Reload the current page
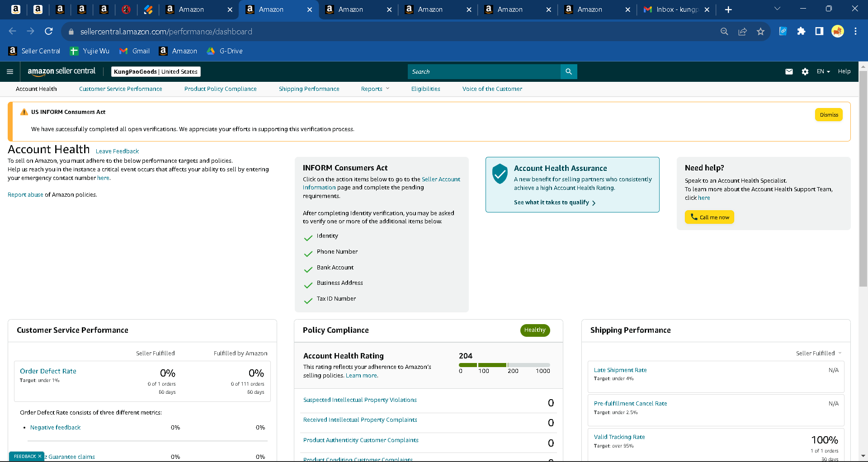868x462 pixels. tap(49, 31)
